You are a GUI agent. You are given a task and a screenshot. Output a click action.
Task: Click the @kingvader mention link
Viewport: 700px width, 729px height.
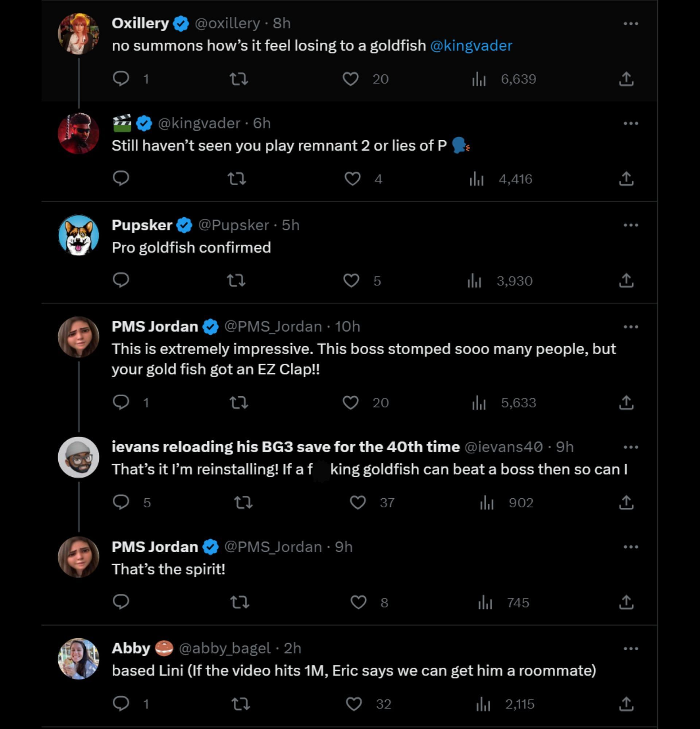coord(471,46)
